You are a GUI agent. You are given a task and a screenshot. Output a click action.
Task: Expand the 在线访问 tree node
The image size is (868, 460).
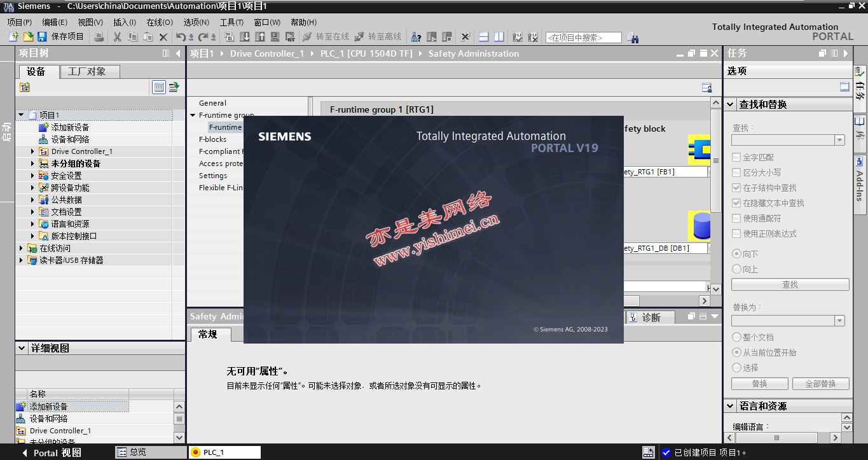pyautogui.click(x=21, y=248)
